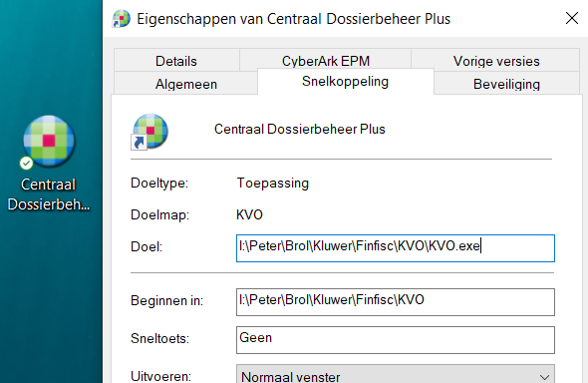The width and height of the screenshot is (588, 383).
Task: Click the Uitvoeren dropdown chevron arrow
Action: [x=544, y=377]
